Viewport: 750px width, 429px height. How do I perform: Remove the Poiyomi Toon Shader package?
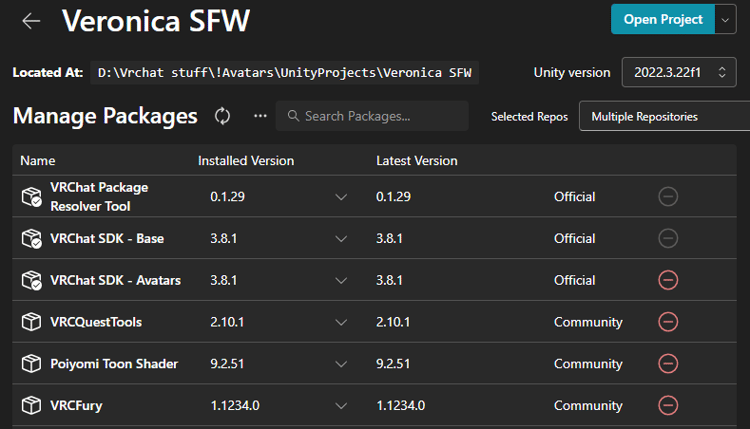point(668,364)
